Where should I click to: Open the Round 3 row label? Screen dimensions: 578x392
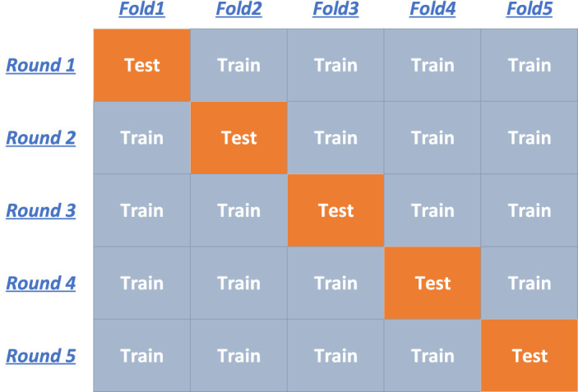pyautogui.click(x=41, y=210)
